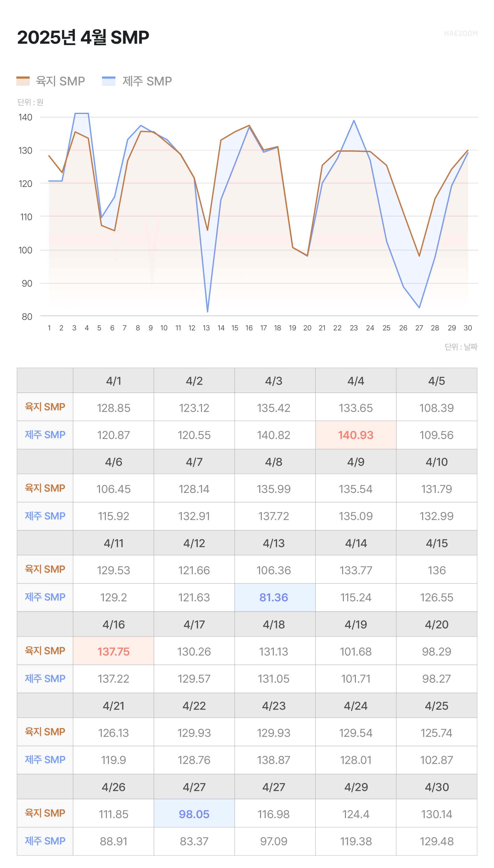Click the '단위 : 원' unit label

30,102
